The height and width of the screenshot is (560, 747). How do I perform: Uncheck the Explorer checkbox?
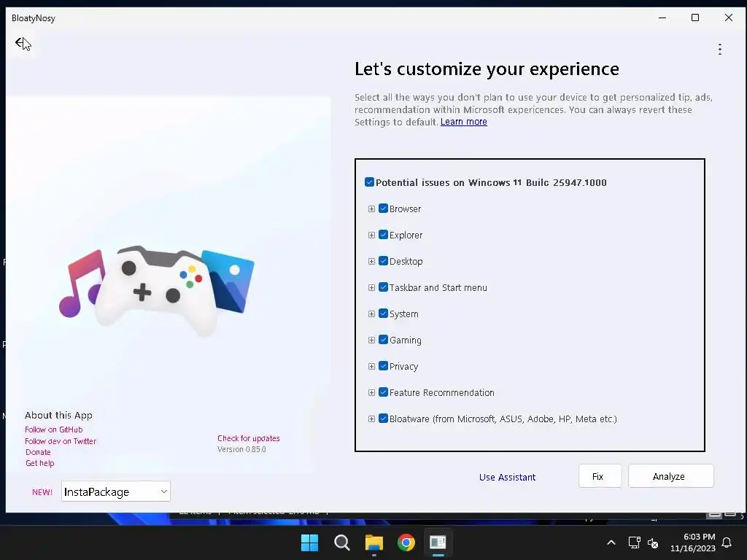(x=383, y=235)
